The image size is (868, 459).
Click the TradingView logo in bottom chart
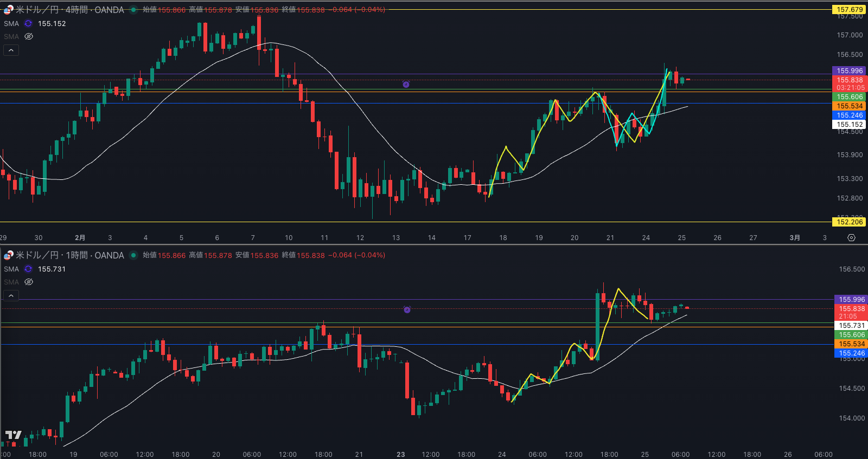click(14, 435)
